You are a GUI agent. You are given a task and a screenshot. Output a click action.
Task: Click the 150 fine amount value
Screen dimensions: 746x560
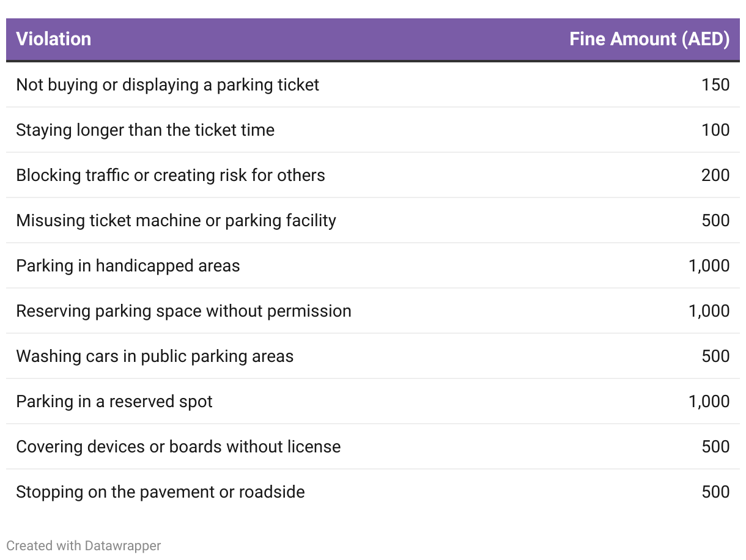[715, 84]
